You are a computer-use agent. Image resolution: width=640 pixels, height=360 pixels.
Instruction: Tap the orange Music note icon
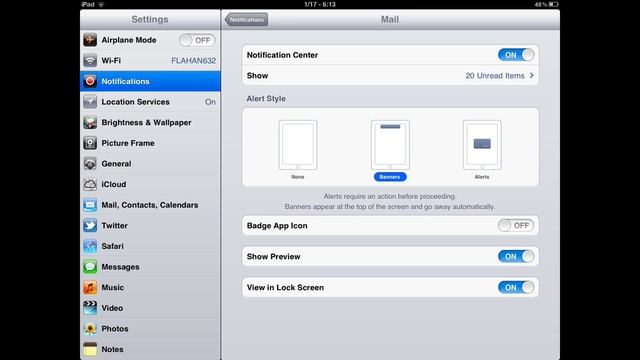coord(90,287)
